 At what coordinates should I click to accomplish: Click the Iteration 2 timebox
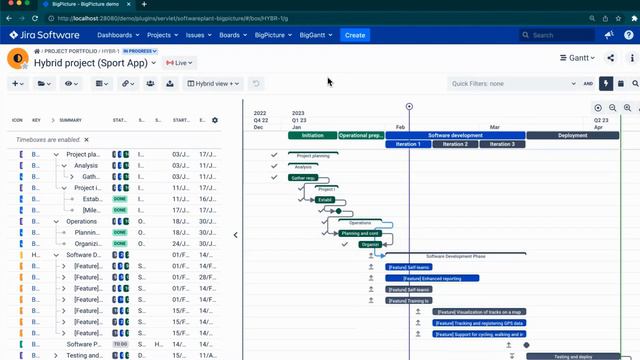click(x=455, y=144)
